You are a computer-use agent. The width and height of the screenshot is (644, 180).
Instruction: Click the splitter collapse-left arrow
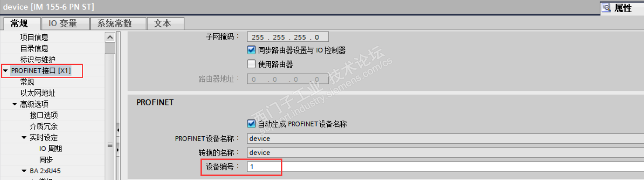pos(118,130)
